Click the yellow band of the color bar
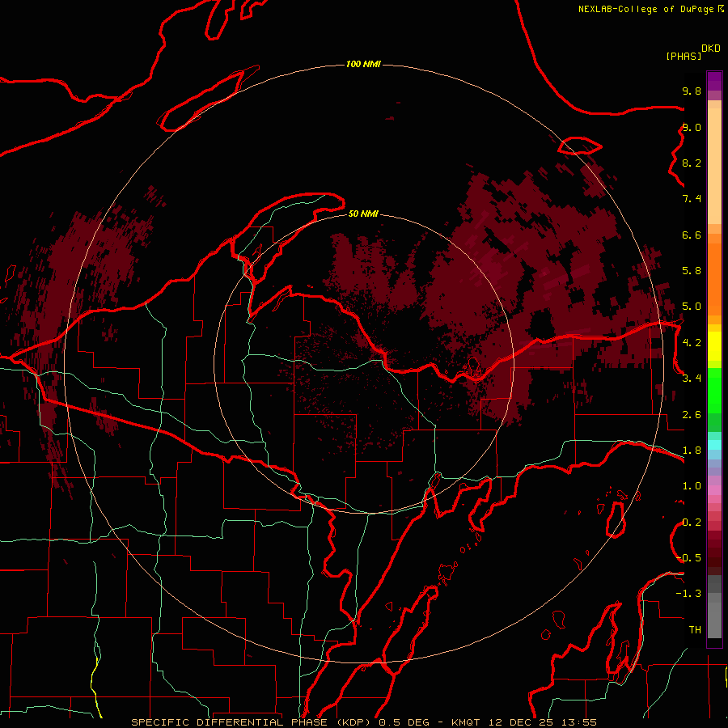The image size is (728, 728). click(714, 346)
